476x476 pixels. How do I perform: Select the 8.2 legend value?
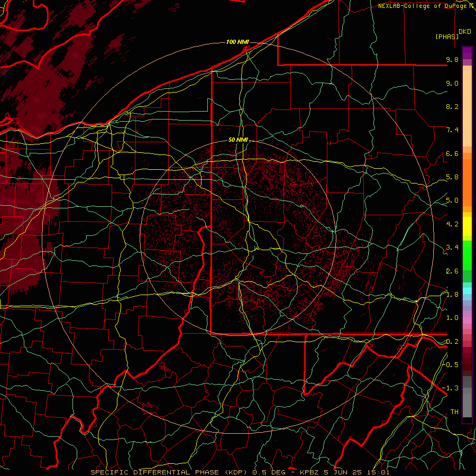click(x=452, y=106)
